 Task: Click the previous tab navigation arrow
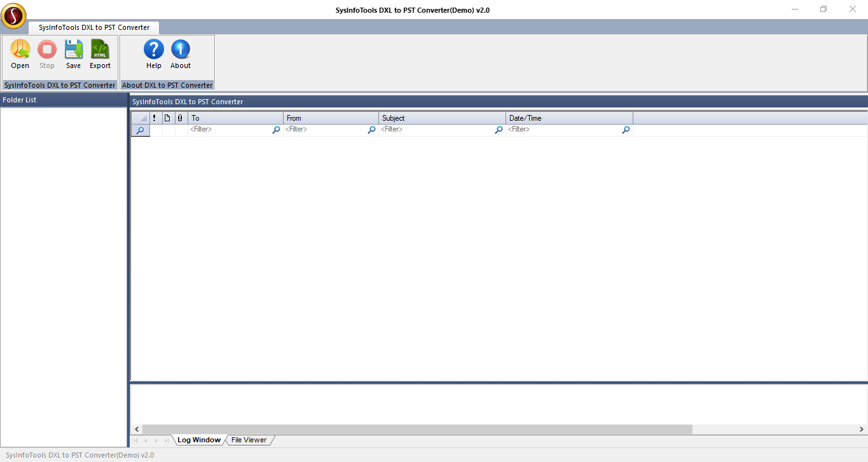coord(146,440)
